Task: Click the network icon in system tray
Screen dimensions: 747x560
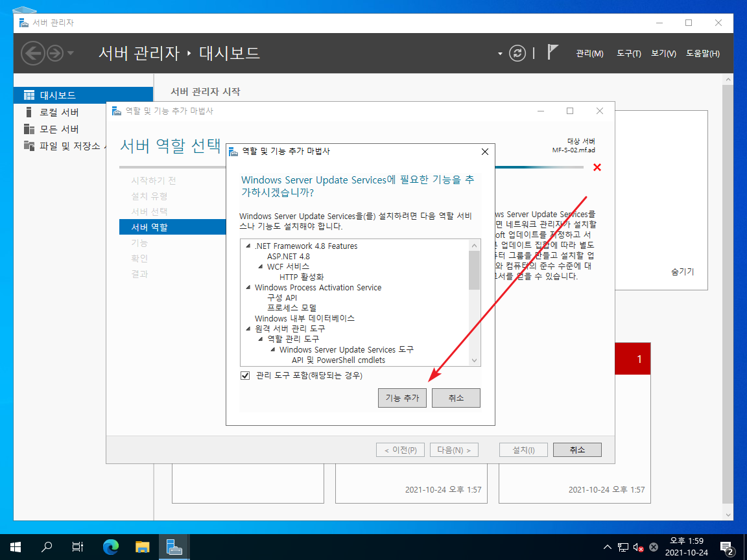Action: 622,548
